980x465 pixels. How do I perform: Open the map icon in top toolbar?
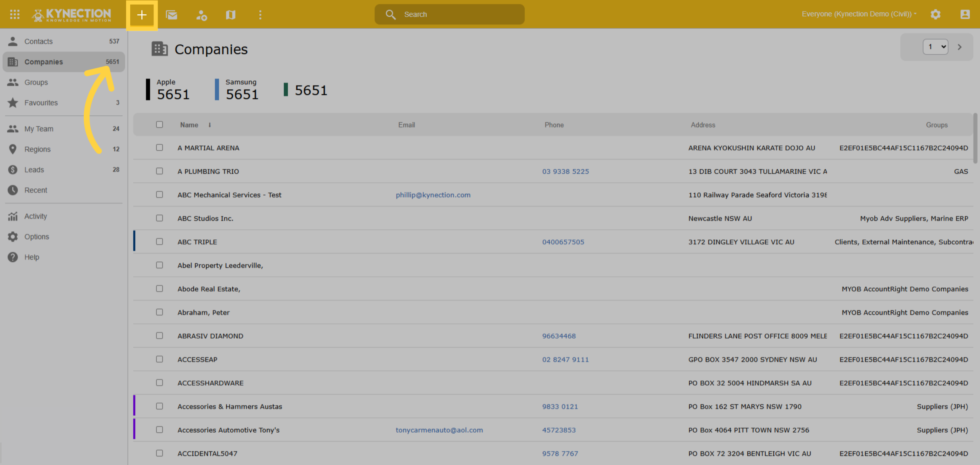tap(231, 15)
